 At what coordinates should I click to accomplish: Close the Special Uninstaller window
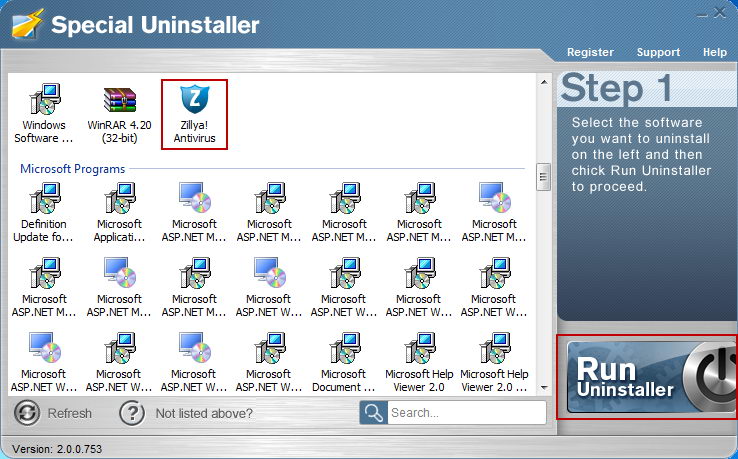tap(720, 13)
